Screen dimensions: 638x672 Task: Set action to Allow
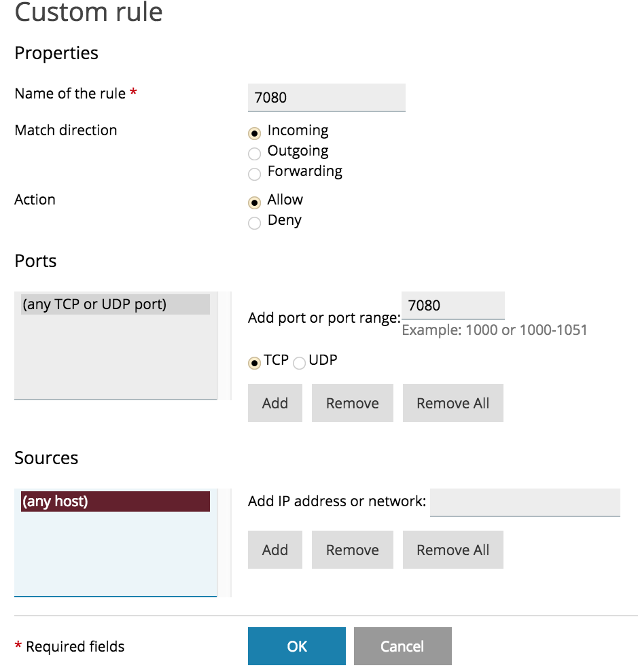[x=255, y=202]
